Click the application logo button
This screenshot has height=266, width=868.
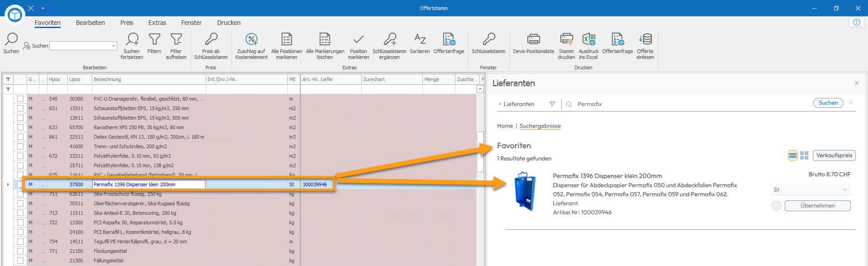coord(15,15)
